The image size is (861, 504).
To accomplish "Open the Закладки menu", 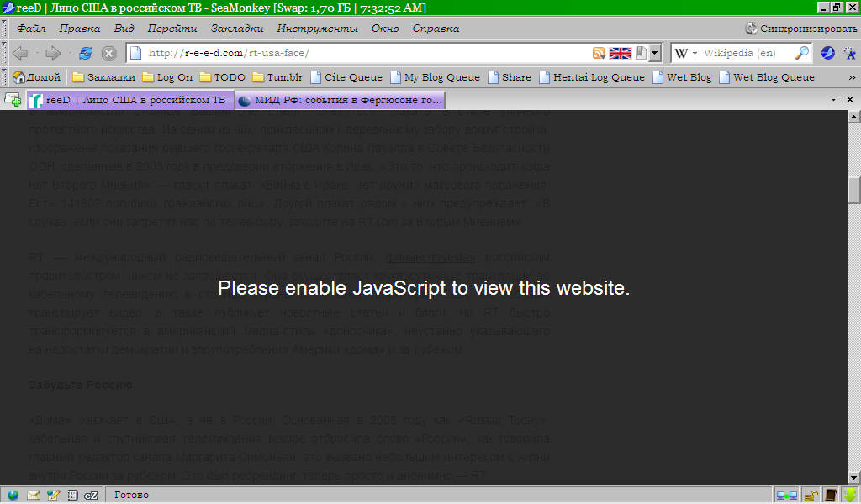I will (x=237, y=29).
